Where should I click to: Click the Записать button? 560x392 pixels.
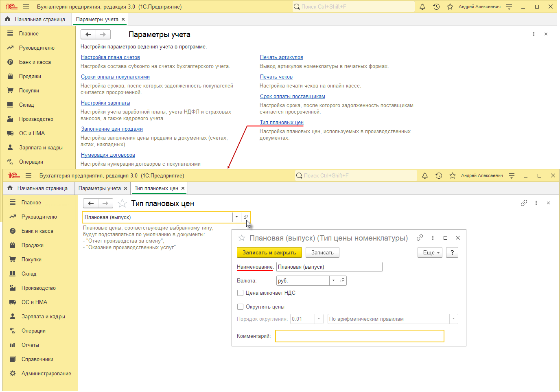click(x=322, y=252)
